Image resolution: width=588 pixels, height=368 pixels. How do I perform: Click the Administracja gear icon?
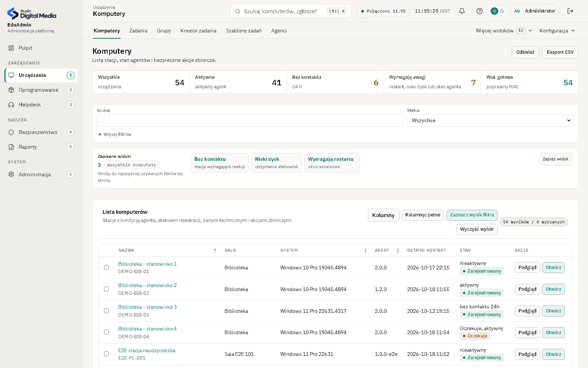click(11, 174)
